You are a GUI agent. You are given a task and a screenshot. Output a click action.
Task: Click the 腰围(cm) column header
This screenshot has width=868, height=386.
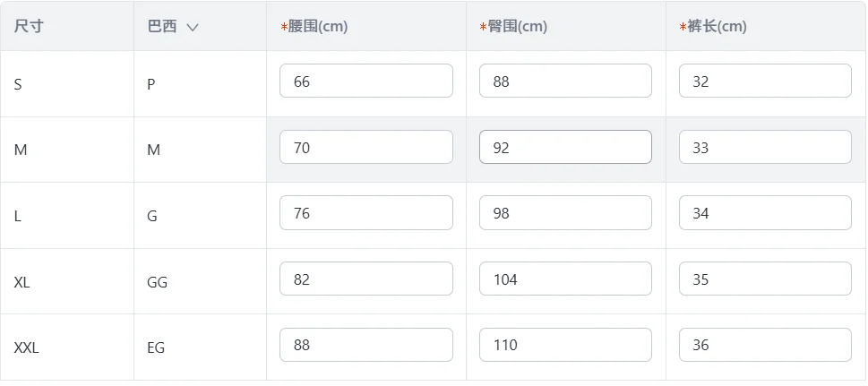coord(317,27)
